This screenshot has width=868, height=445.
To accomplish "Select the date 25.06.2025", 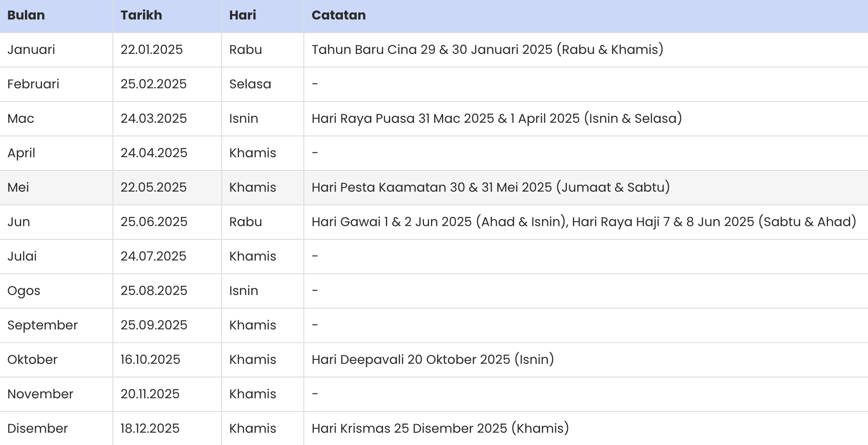I will point(154,222).
